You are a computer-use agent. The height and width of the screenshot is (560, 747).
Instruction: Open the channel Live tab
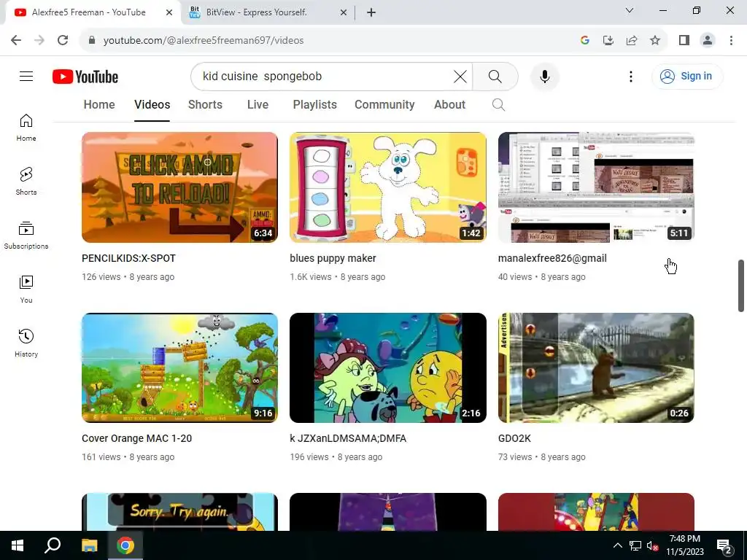click(x=258, y=105)
